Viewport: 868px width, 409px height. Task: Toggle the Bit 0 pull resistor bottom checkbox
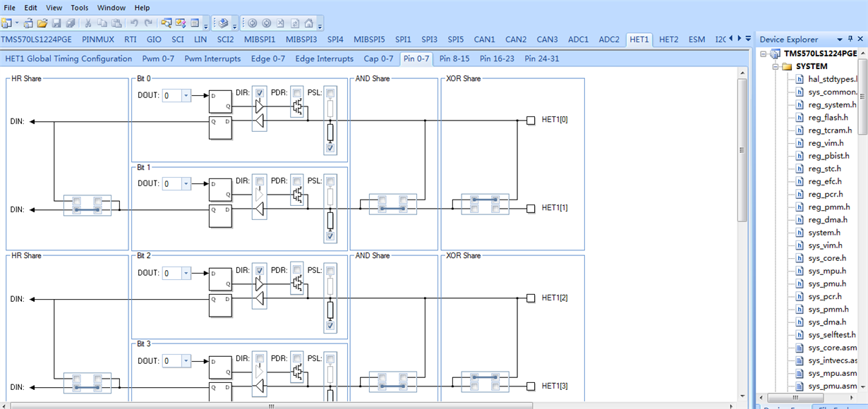point(330,147)
